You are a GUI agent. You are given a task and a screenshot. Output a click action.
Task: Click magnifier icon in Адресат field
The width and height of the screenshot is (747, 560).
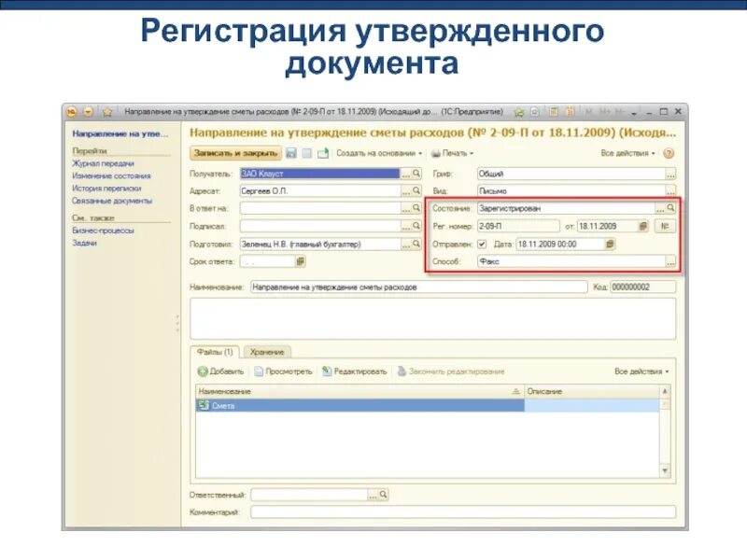tap(416, 190)
